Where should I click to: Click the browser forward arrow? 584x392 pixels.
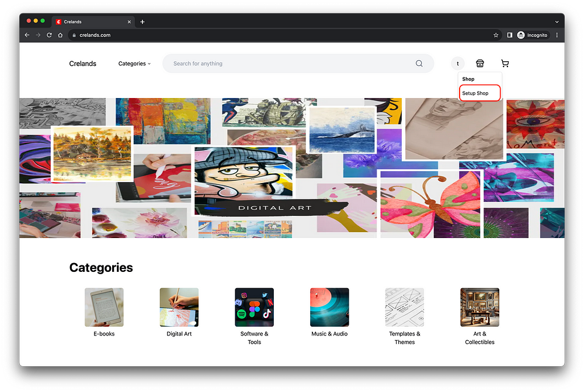[x=38, y=35]
